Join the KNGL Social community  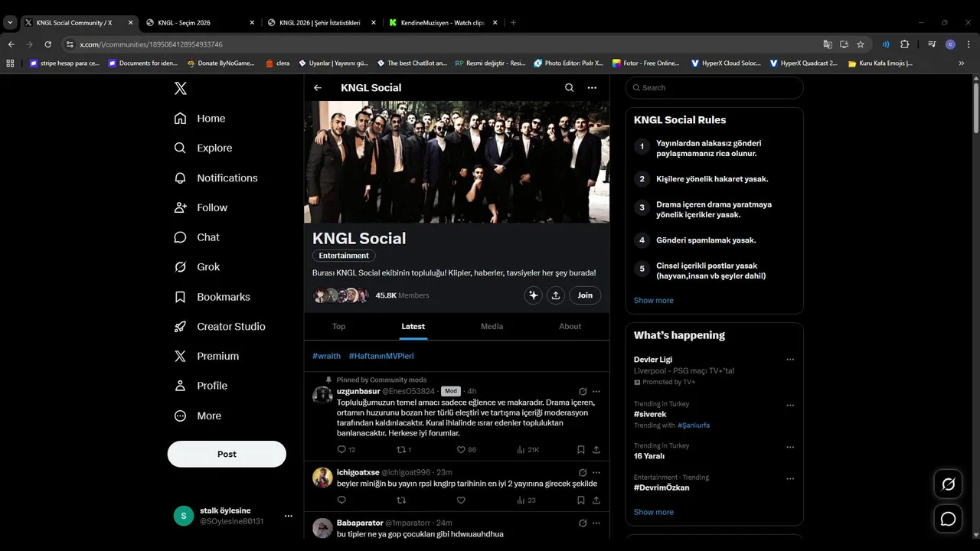[x=585, y=295]
